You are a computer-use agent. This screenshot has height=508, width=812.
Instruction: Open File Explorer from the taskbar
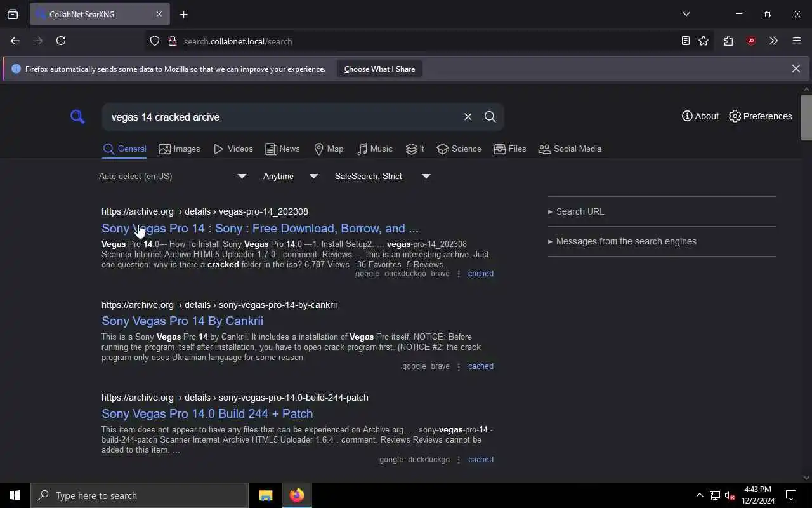point(265,495)
